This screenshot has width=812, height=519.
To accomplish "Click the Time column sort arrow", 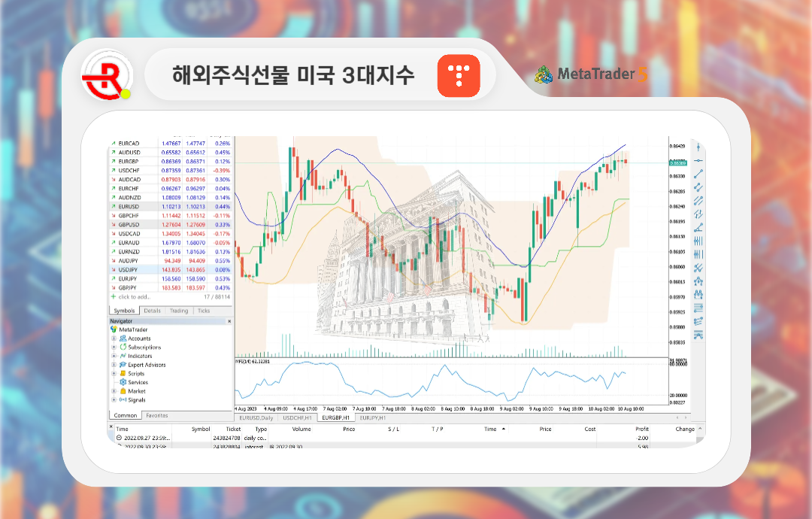I will tap(503, 429).
